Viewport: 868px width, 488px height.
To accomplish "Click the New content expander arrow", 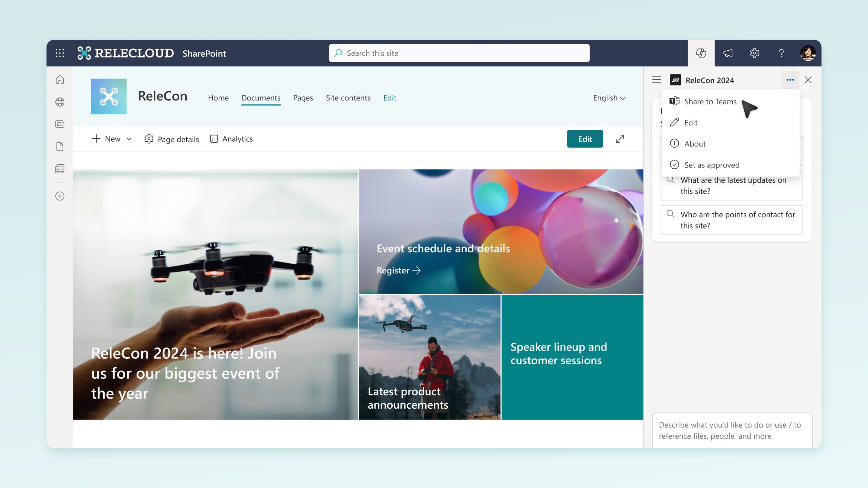I will tap(128, 138).
